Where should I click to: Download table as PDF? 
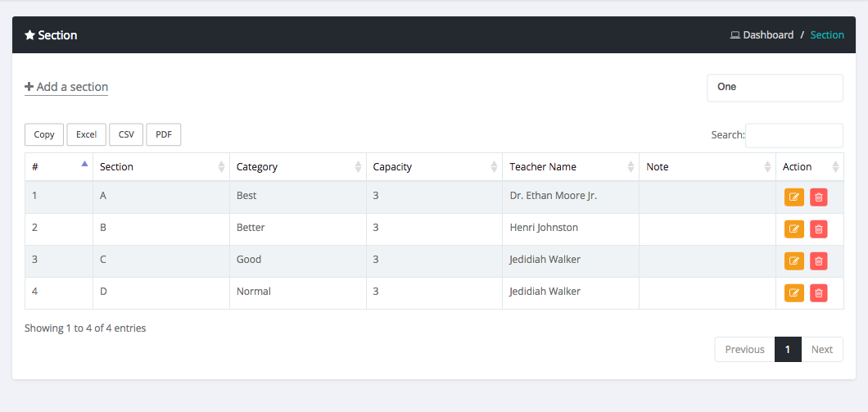click(164, 135)
